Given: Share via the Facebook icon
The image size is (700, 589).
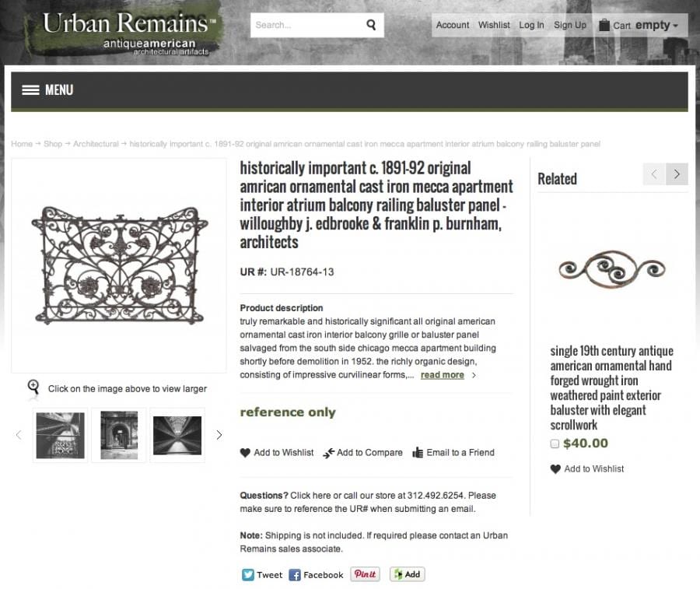Looking at the screenshot, I should coord(295,575).
